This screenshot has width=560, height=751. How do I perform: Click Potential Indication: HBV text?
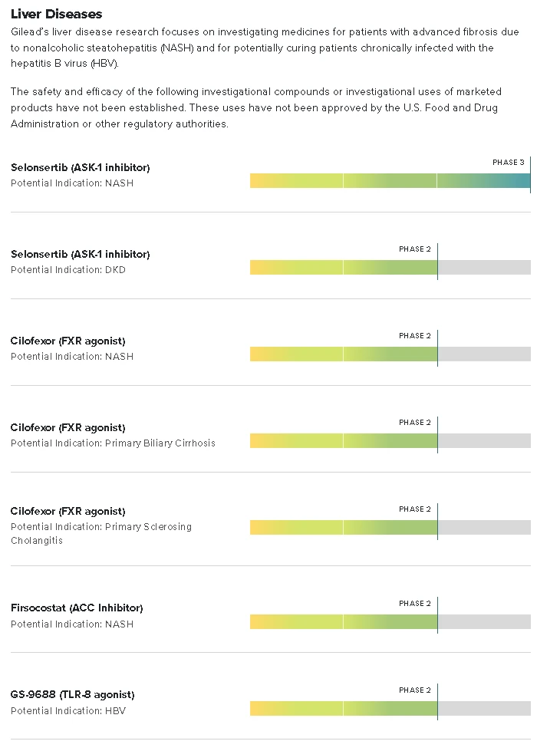[68, 711]
